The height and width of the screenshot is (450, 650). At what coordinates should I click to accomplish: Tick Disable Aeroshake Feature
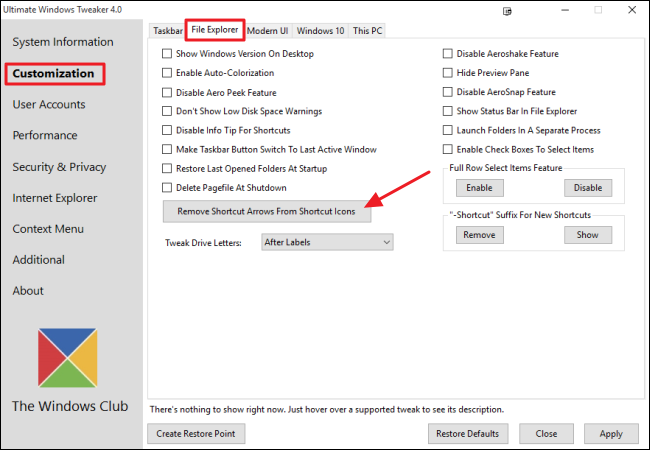click(448, 53)
